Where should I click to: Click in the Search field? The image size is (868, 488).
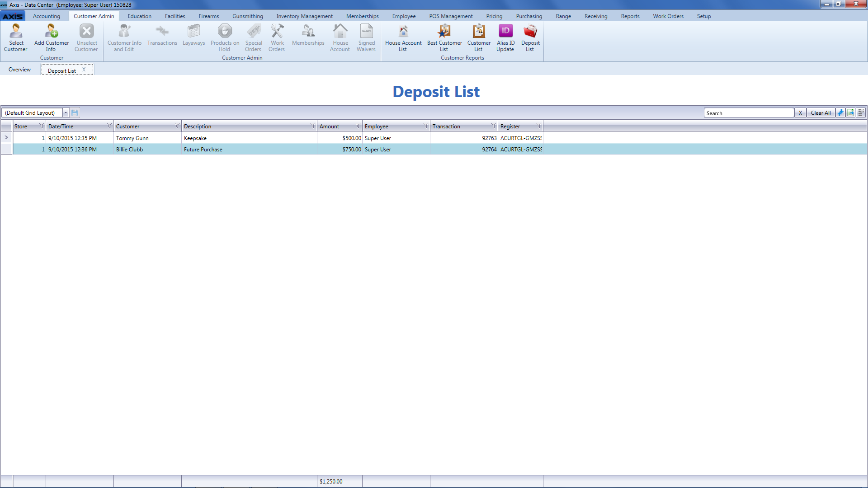[749, 113]
